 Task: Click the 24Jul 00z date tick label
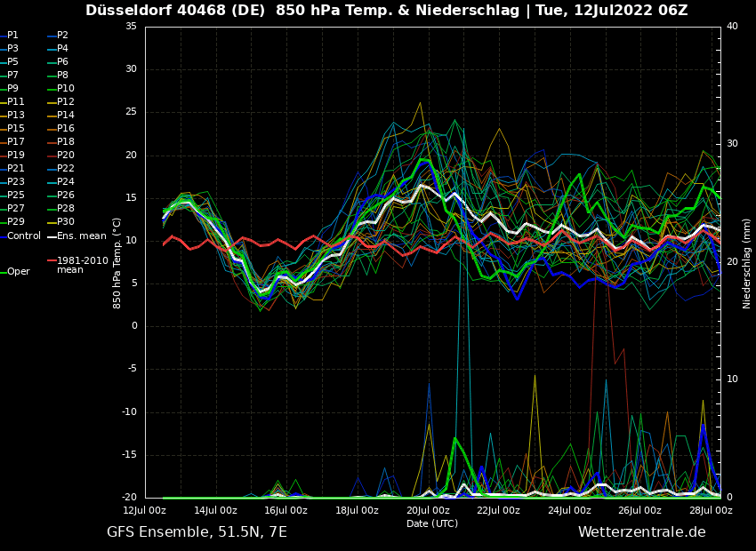click(x=569, y=511)
